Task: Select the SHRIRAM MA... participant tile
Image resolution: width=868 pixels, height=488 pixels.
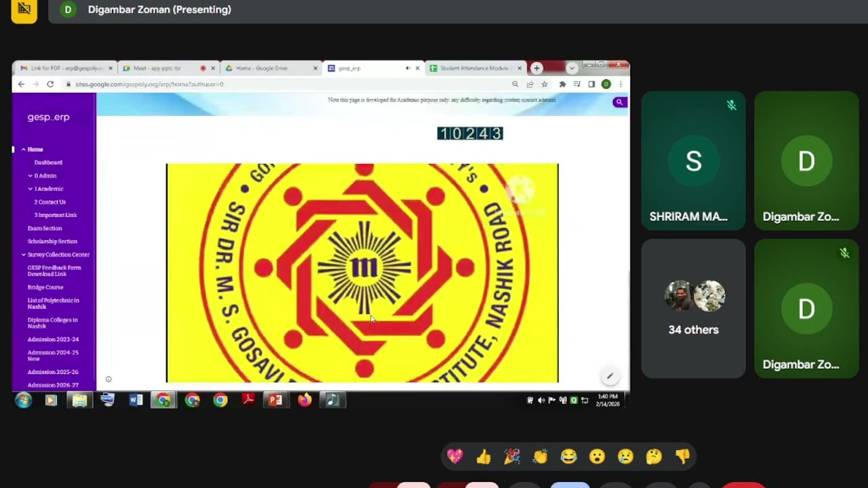Action: click(693, 161)
